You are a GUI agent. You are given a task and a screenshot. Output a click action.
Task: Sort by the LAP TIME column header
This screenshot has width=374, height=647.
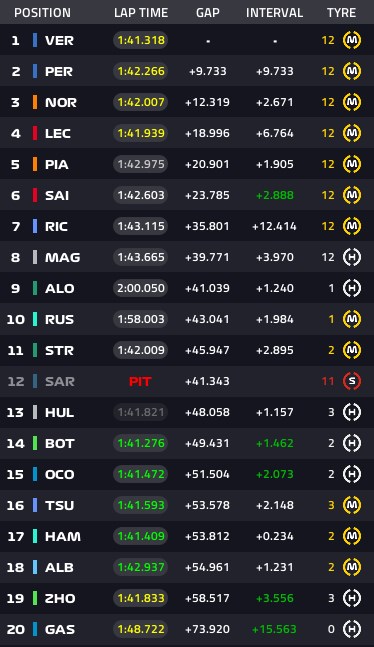[141, 13]
